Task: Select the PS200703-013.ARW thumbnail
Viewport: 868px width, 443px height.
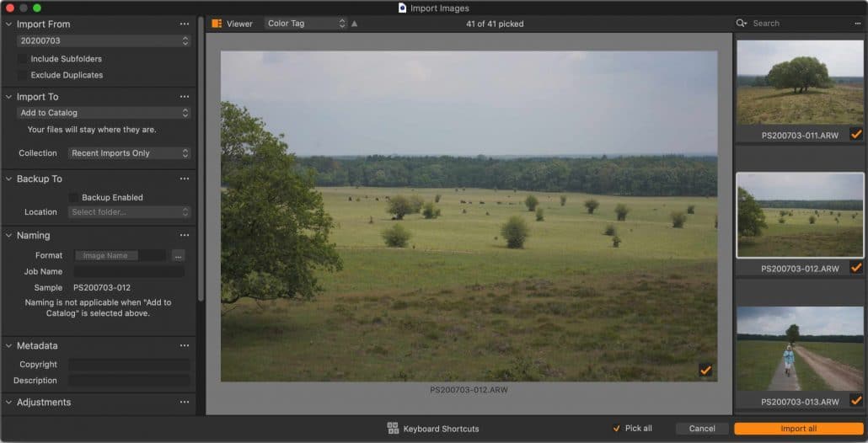Action: click(800, 349)
